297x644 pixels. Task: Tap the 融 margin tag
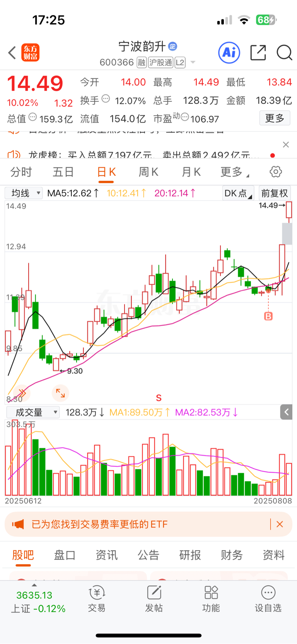(x=142, y=62)
